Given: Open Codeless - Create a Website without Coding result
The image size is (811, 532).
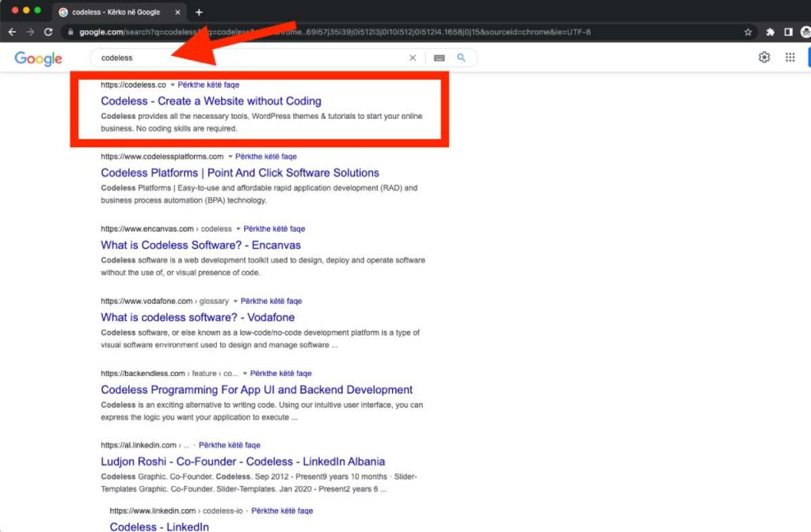Looking at the screenshot, I should (x=211, y=101).
